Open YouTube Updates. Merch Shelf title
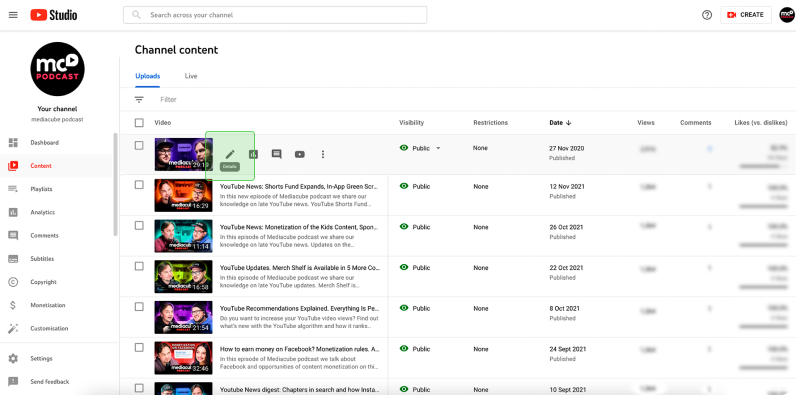This screenshot has height=395, width=796. [300, 268]
